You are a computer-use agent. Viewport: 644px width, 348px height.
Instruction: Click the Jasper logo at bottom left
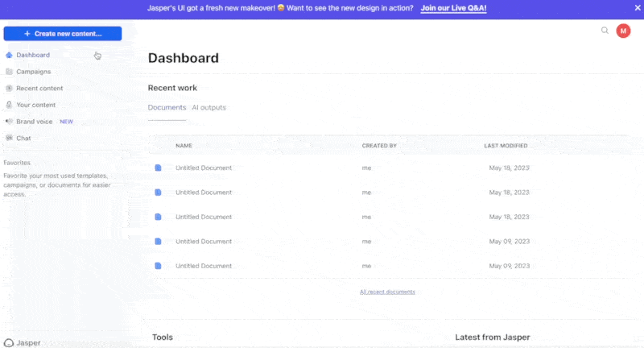(9, 342)
